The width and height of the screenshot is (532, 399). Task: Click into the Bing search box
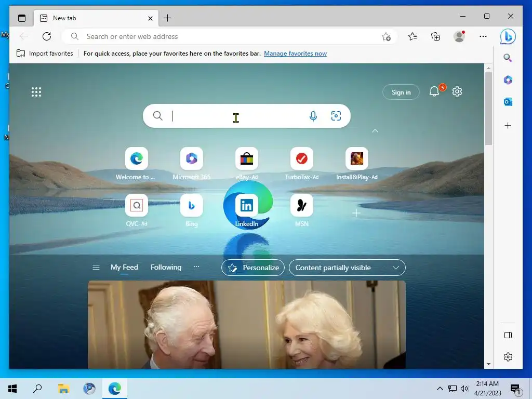point(247,116)
